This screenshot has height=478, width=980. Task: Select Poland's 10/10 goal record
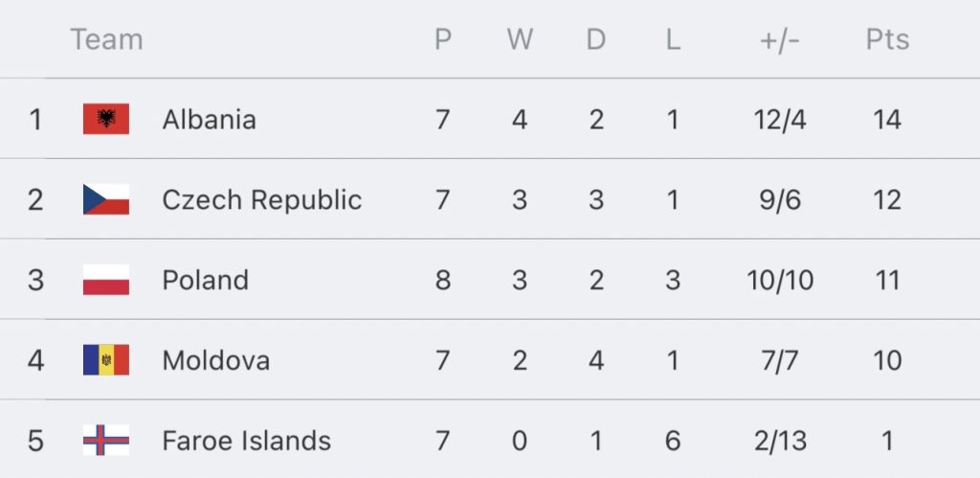(x=780, y=281)
